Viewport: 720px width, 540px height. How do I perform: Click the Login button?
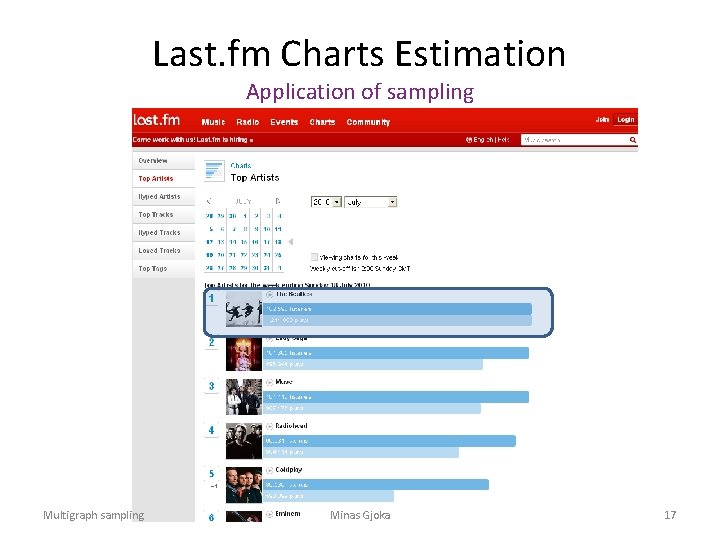coord(625,119)
